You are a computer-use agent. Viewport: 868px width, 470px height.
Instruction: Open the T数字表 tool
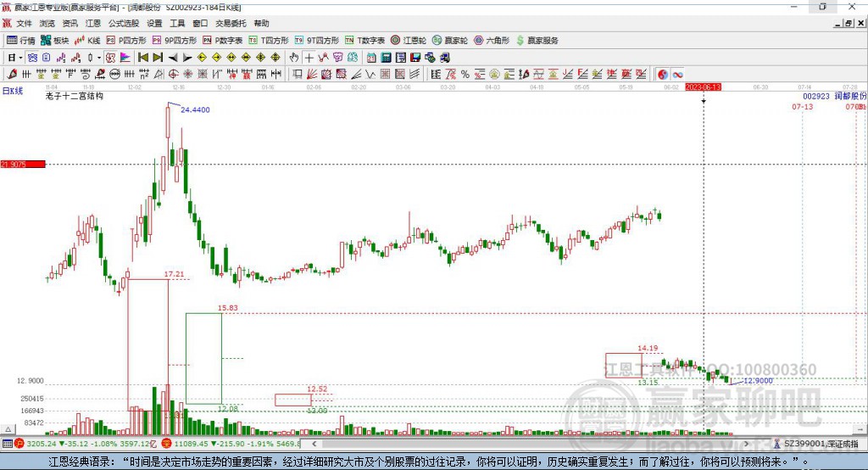[x=364, y=41]
